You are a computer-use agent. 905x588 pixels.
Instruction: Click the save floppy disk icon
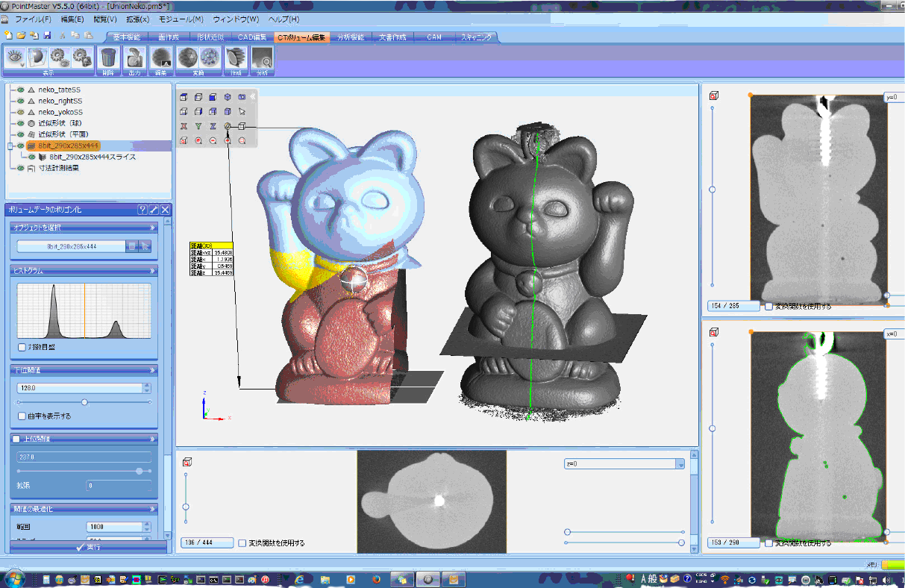[x=47, y=35]
